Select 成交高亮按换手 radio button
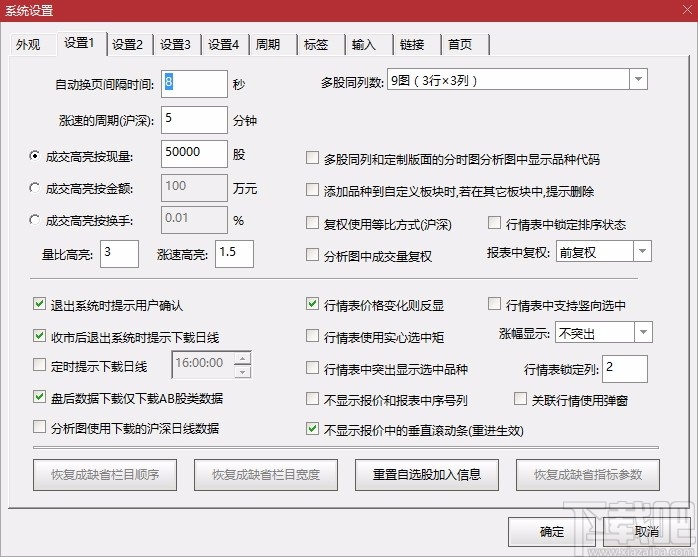Viewport: 698px width, 557px height. 34,220
